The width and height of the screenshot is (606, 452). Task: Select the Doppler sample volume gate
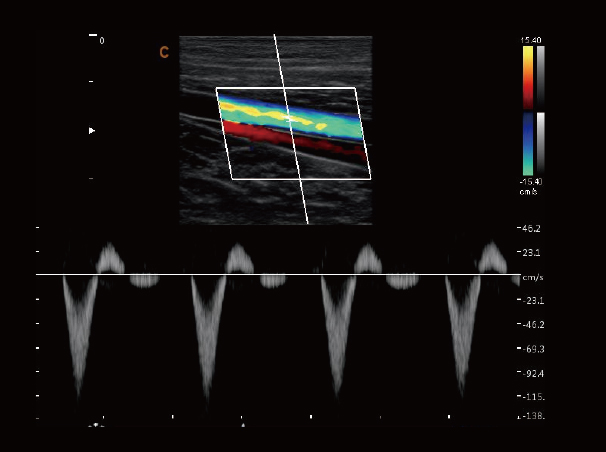click(x=289, y=118)
